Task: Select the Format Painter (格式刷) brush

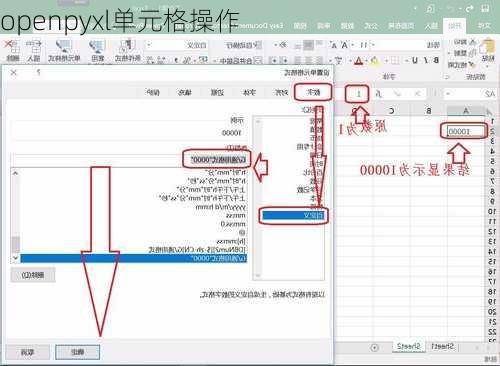Action: coord(471,64)
